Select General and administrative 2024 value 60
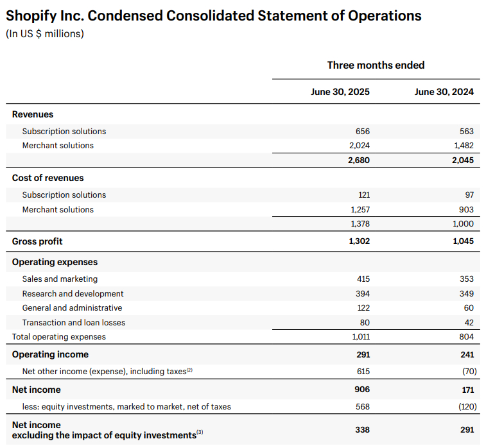The image size is (486, 448). [469, 308]
